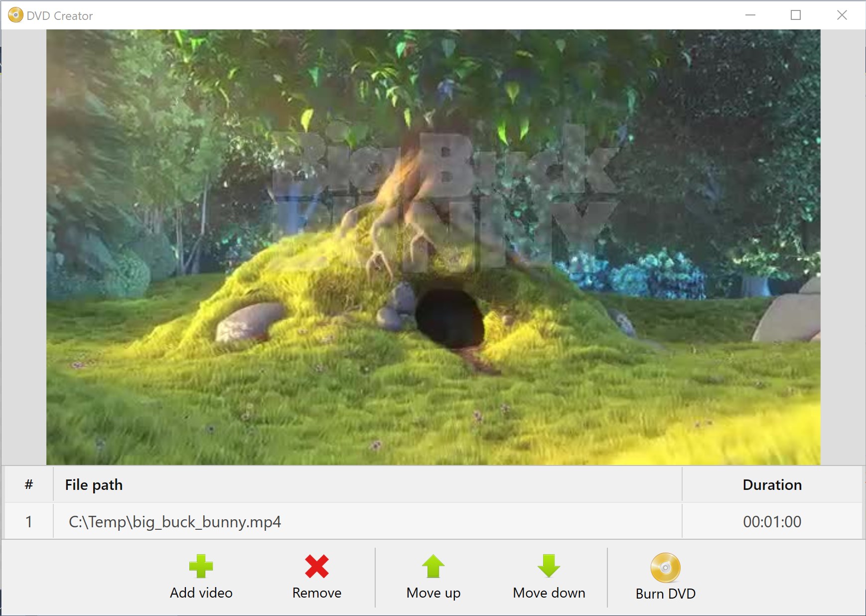This screenshot has width=866, height=616.
Task: Click the Remove button label
Action: pos(316,593)
